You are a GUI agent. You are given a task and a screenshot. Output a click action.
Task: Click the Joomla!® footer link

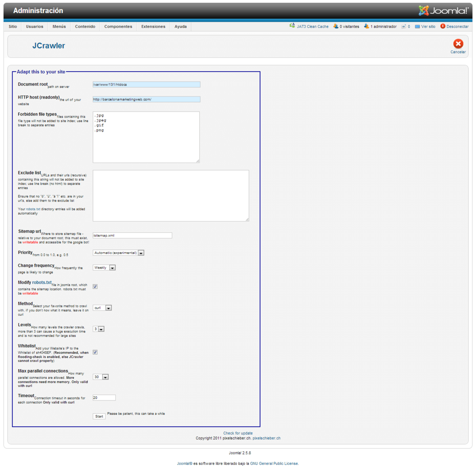coord(185,463)
